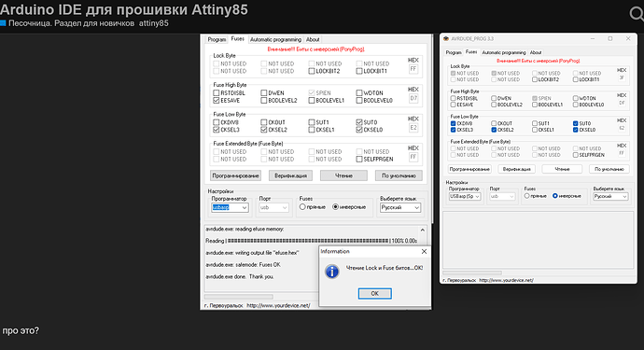Toggle BODLEVEL0 in the avrdude log window
The width and height of the screenshot is (644, 350).
click(x=359, y=100)
